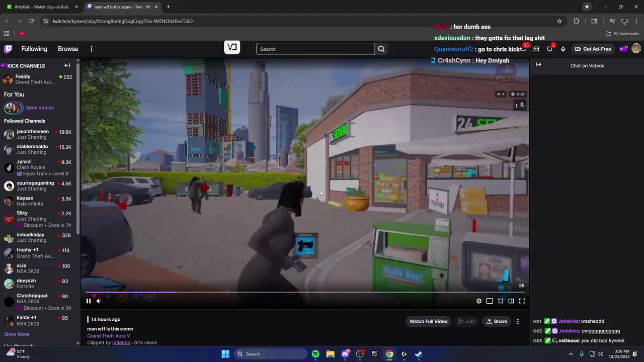Open the Silky channel
644x362 pixels.
(x=38, y=219)
